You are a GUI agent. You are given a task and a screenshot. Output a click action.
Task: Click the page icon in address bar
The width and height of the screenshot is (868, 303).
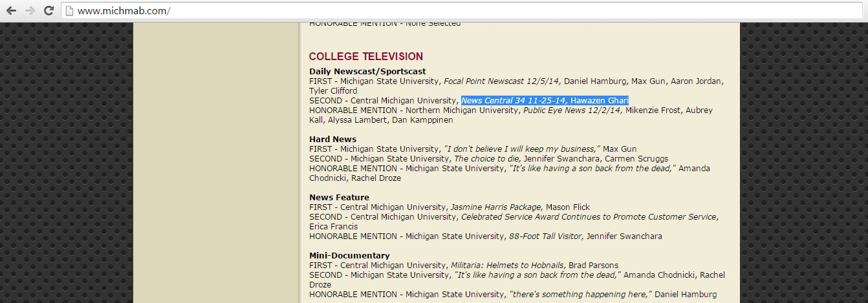[x=69, y=11]
